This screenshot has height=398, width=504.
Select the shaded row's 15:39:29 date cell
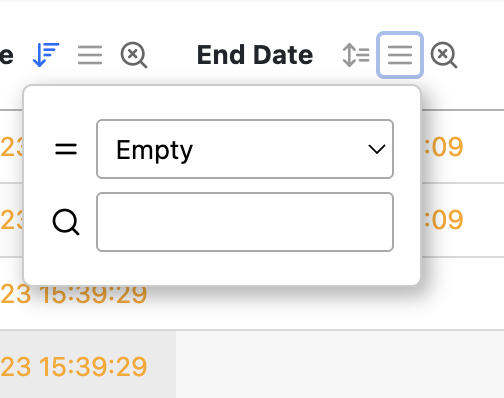[x=74, y=367]
